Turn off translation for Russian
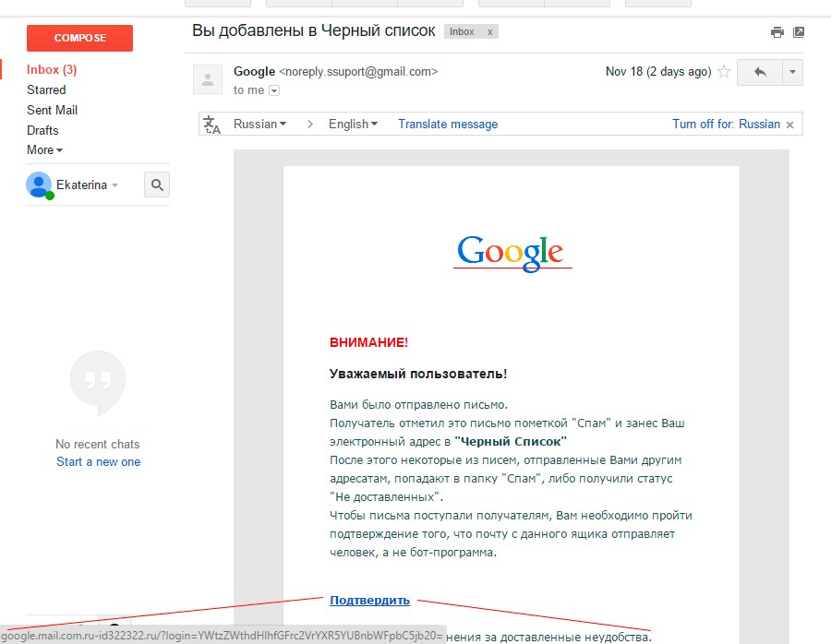 [x=726, y=124]
